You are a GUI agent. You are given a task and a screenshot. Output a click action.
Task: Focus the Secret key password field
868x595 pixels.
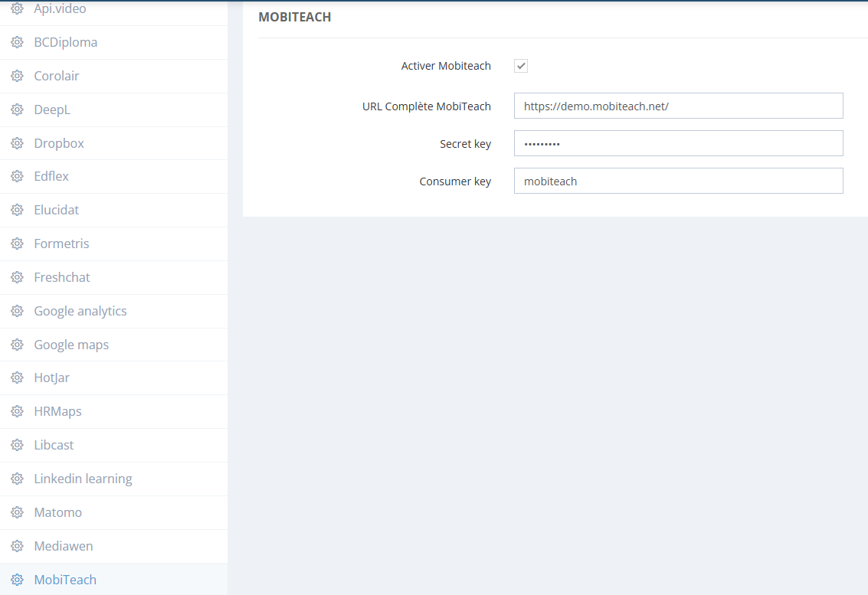click(678, 144)
